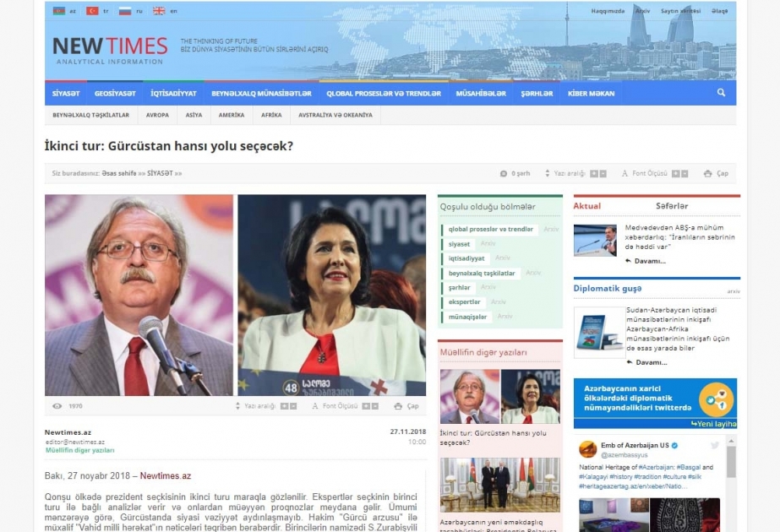Select the ASİYA submenu item

194,115
